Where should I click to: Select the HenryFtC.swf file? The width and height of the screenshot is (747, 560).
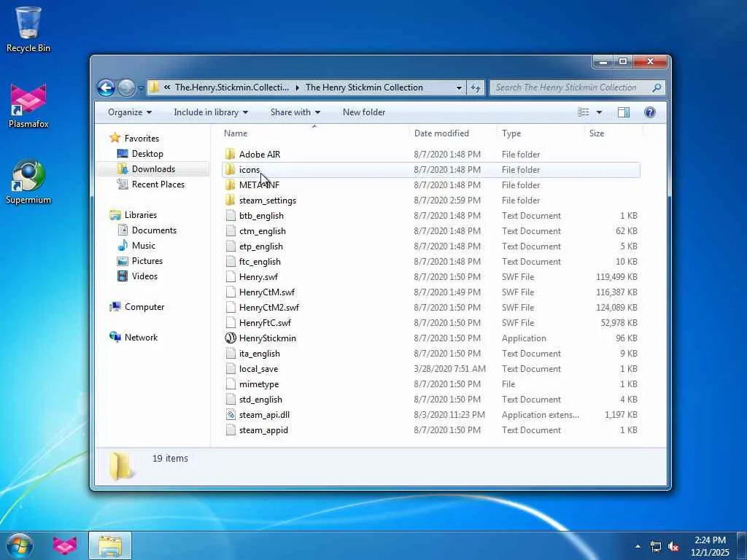[x=430, y=322]
